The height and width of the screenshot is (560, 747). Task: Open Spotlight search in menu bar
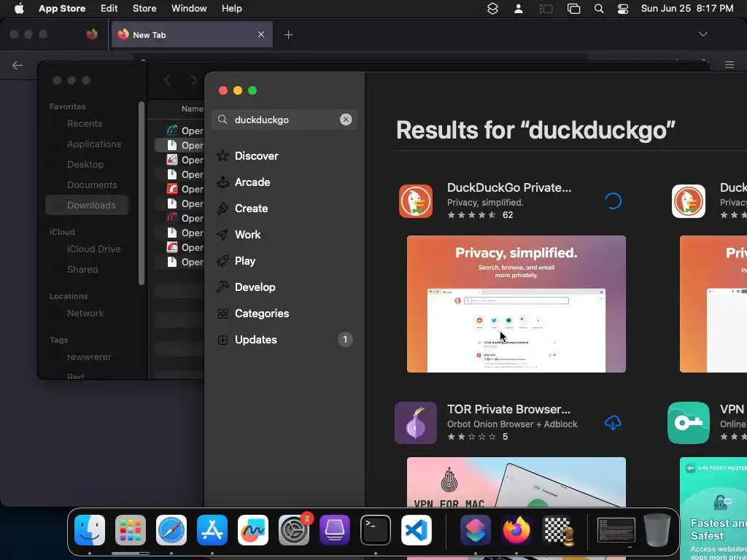pos(599,9)
